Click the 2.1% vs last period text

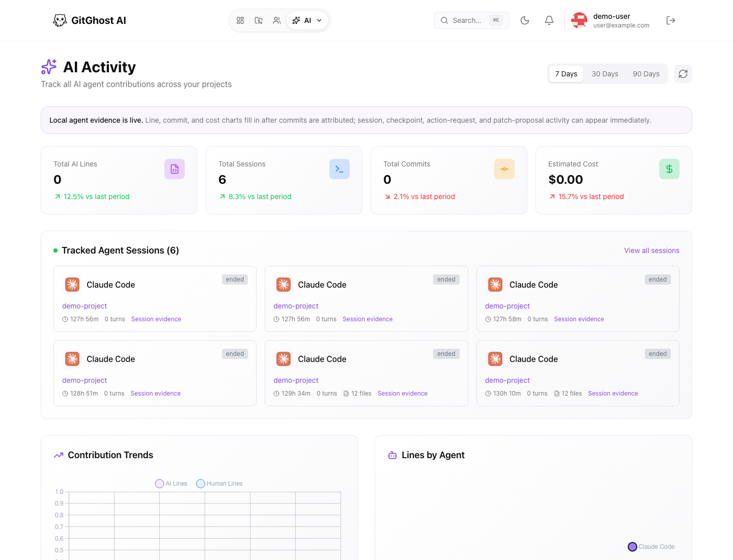coord(424,197)
